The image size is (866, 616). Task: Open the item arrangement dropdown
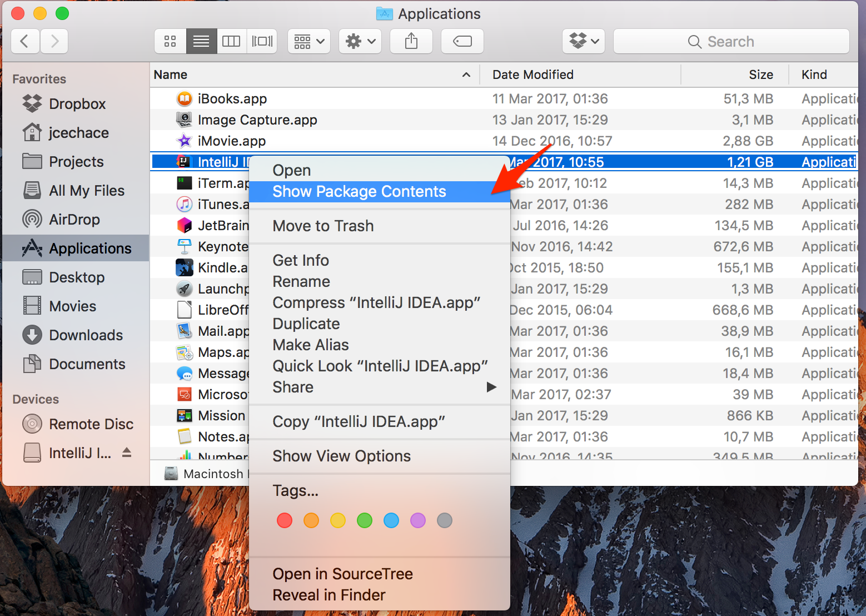[x=309, y=41]
